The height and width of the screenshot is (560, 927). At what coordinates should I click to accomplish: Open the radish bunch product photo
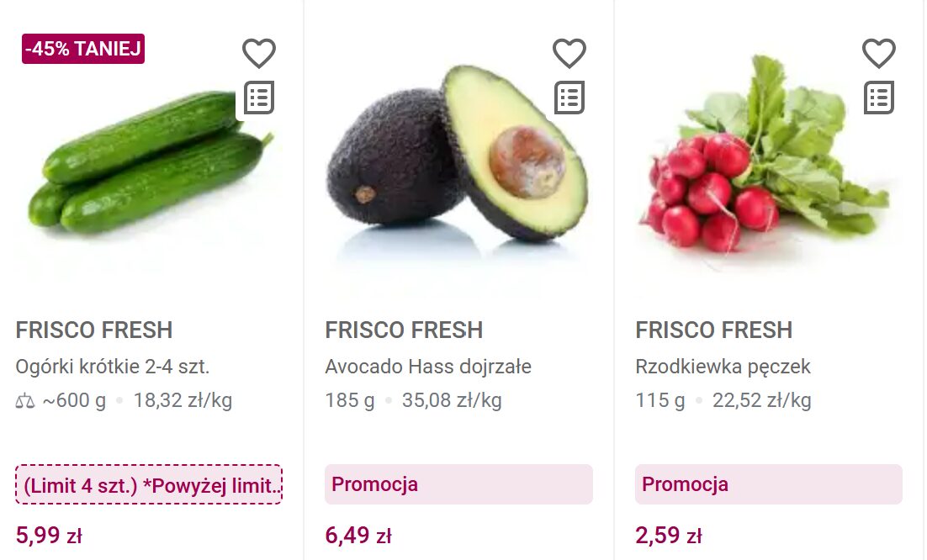pos(765,164)
